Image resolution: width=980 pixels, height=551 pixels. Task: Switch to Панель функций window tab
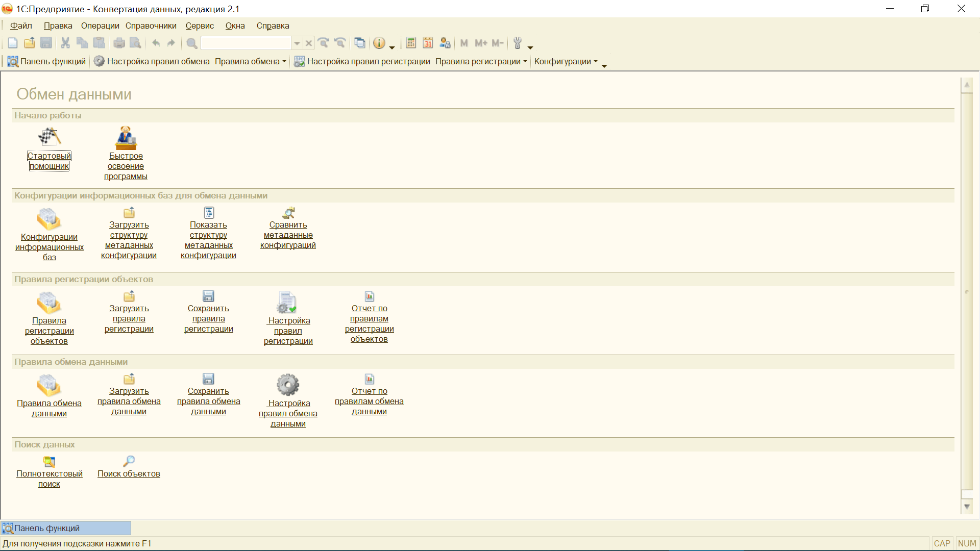tap(66, 528)
